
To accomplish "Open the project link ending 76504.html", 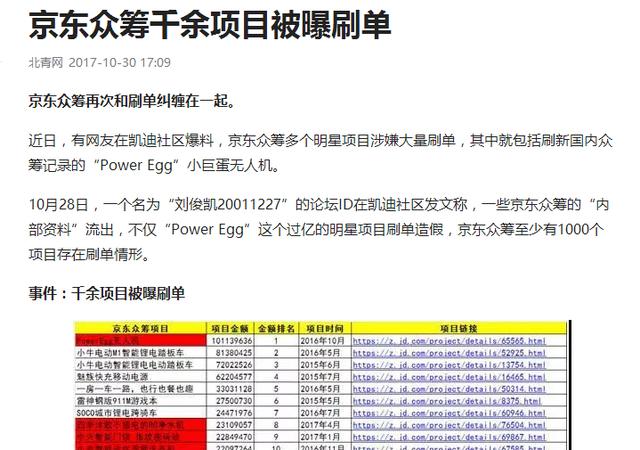I will [x=449, y=425].
